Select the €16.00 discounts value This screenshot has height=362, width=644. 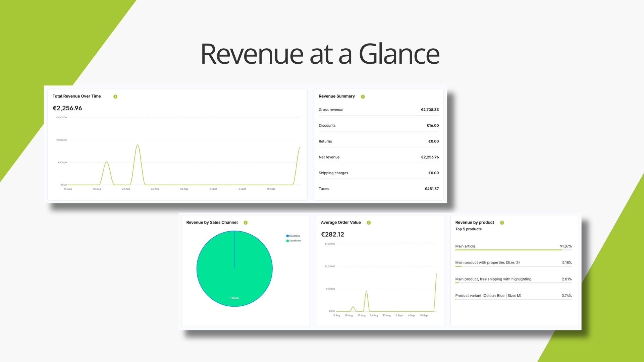(x=433, y=125)
